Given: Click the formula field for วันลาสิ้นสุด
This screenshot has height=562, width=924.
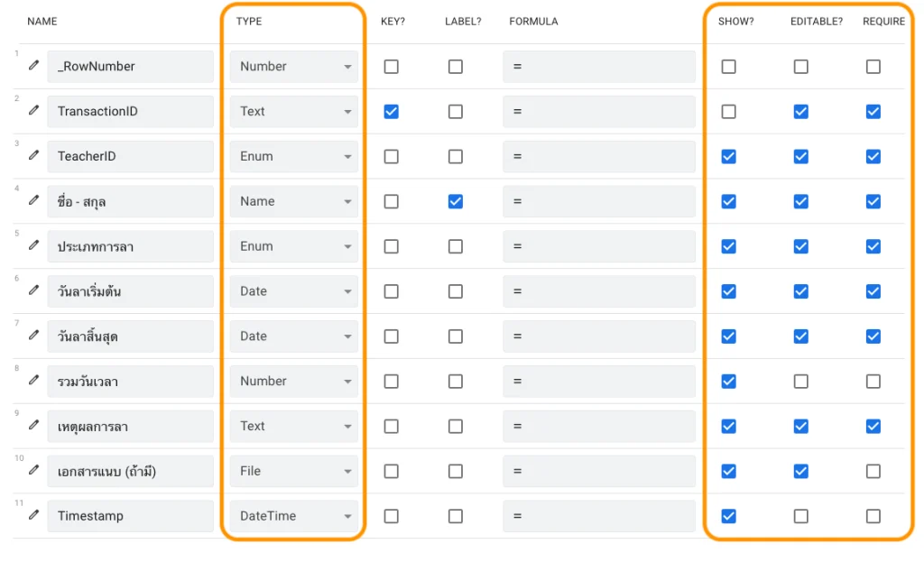Looking at the screenshot, I should pos(598,336).
